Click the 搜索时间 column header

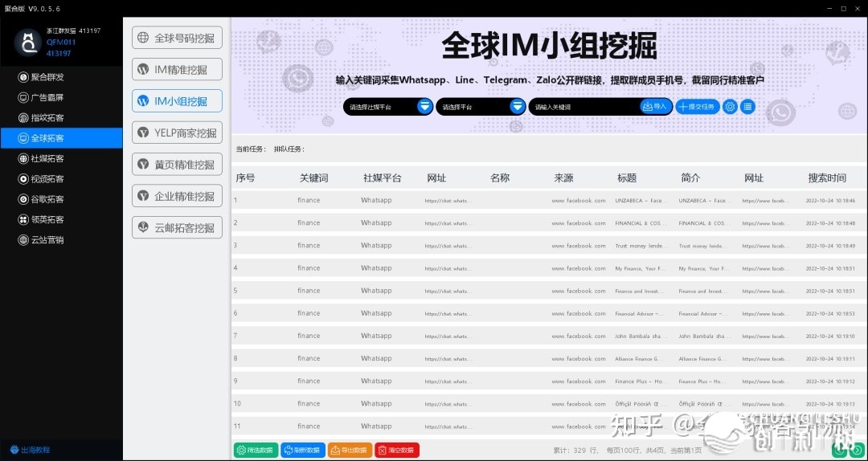coord(827,178)
